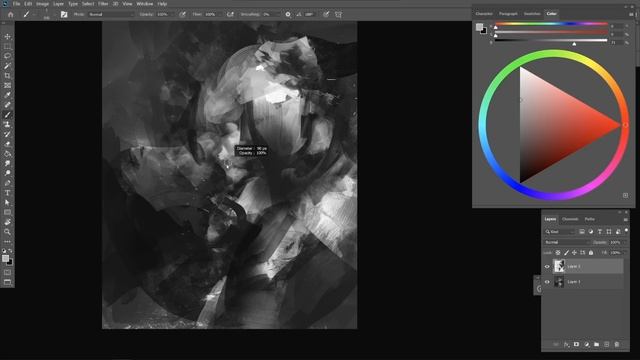Hide the selected Layer 2 eye icon

pos(547,267)
